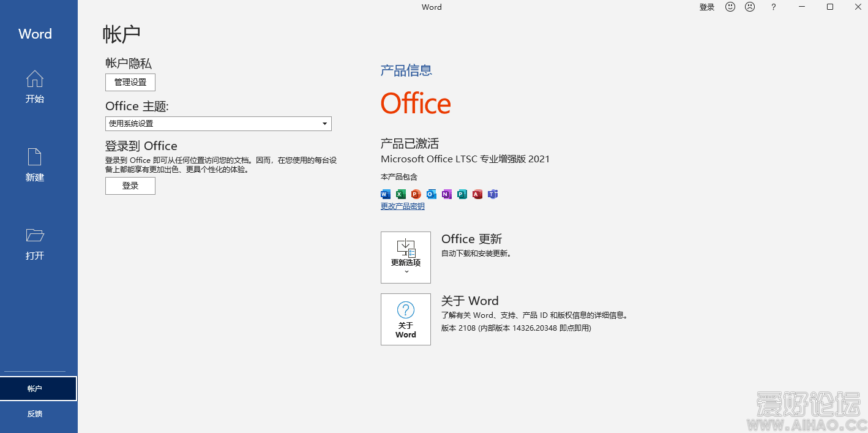The height and width of the screenshot is (433, 868).
Task: Send a frown feedback face icon
Action: pyautogui.click(x=749, y=7)
